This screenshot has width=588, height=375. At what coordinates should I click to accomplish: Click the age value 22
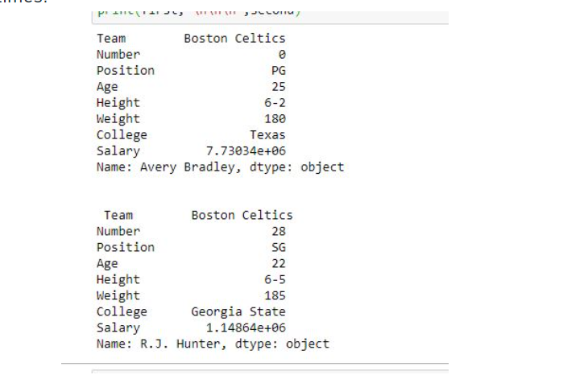278,263
